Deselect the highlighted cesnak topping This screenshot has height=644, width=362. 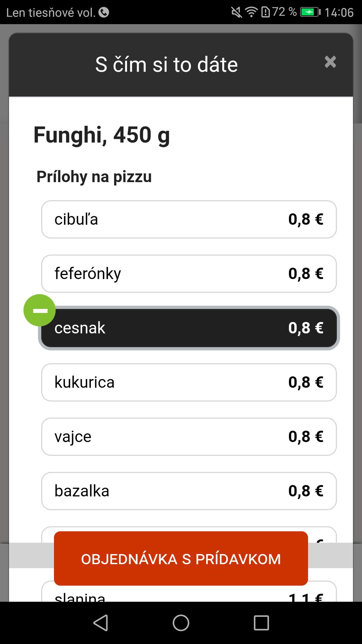(189, 328)
